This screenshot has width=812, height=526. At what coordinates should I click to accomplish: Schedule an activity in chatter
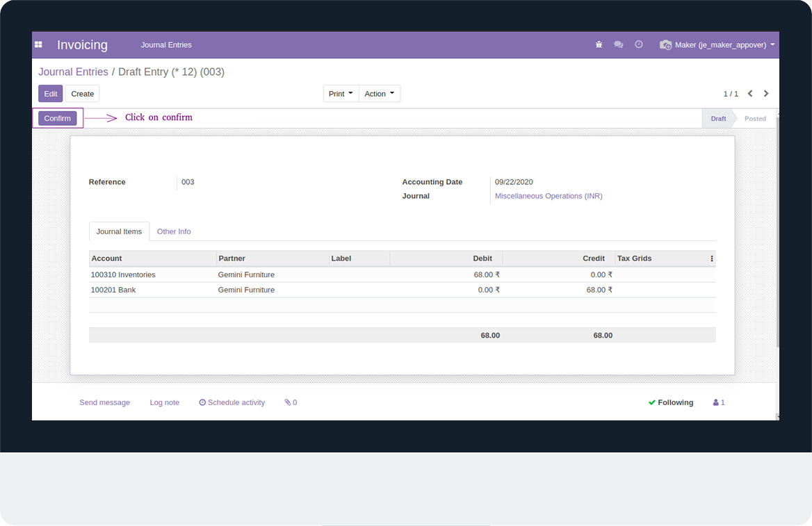(232, 402)
